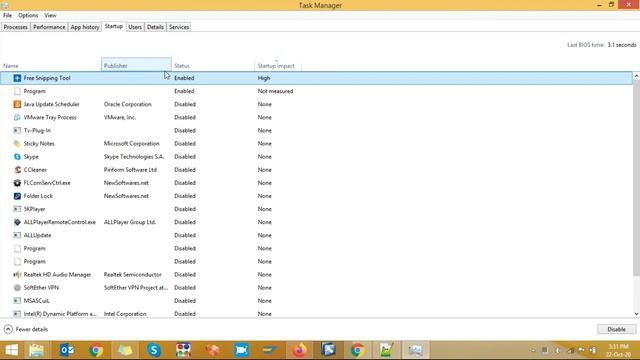The width and height of the screenshot is (640, 360).
Task: Click the Disable button
Action: pos(616,329)
